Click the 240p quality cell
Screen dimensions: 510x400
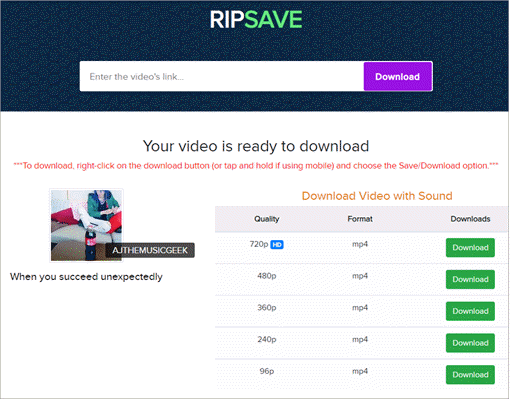click(x=267, y=339)
